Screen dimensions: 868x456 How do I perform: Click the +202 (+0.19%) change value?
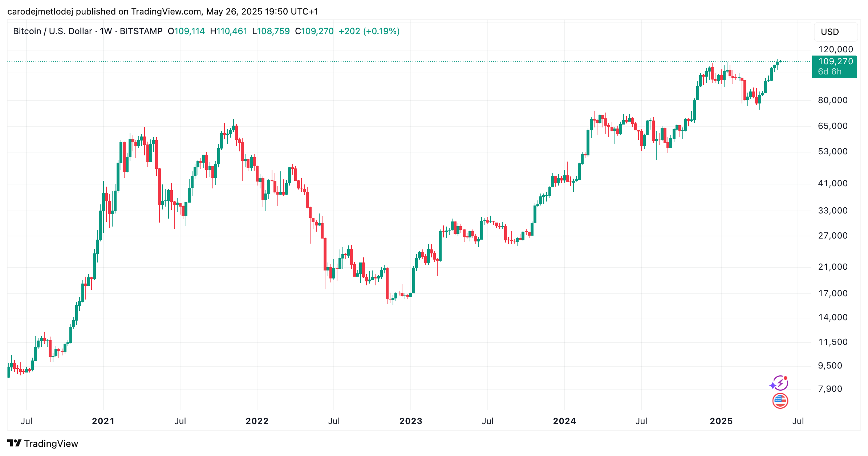[369, 31]
